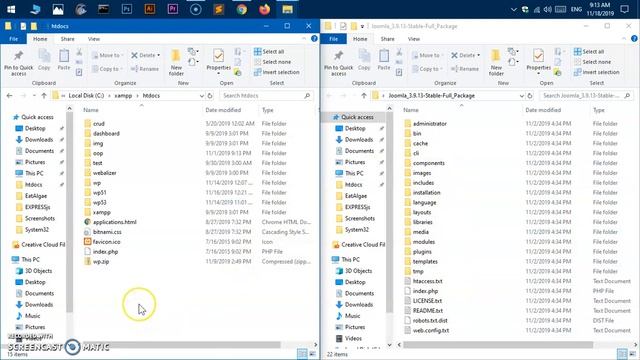This screenshot has height=360, width=640.
Task: Click horizontal scrollbar in htdocs file list
Action: click(x=182, y=345)
